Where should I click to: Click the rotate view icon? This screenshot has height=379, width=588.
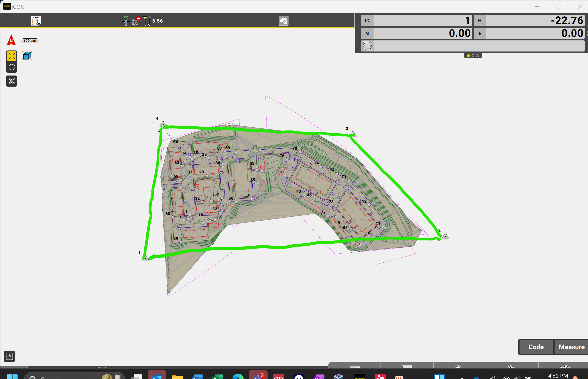(x=11, y=67)
